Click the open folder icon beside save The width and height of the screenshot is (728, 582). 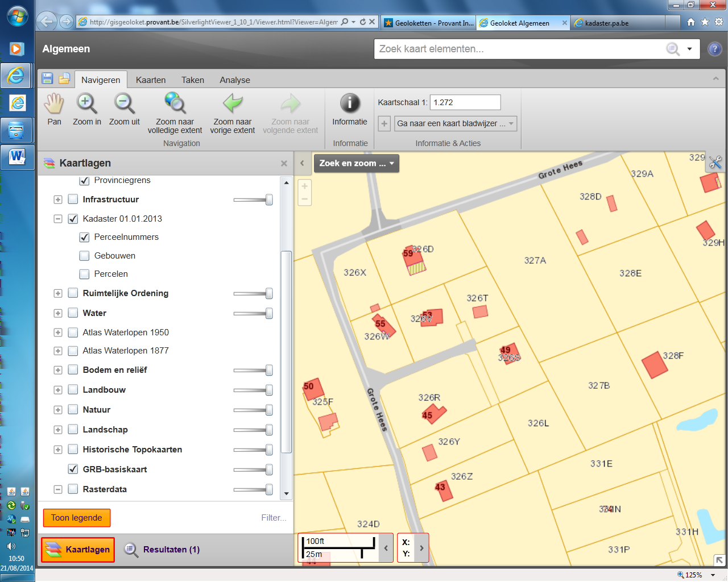64,78
